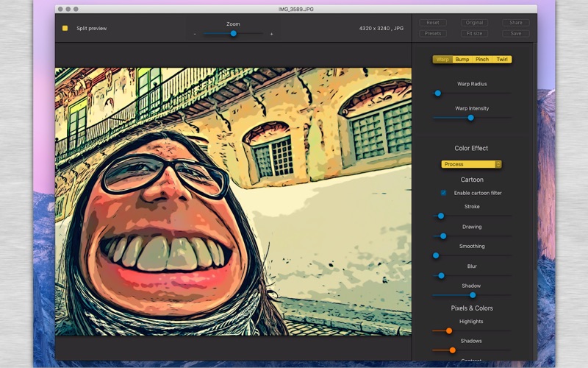
Task: Toggle the Split preview checkbox
Action: pos(65,29)
